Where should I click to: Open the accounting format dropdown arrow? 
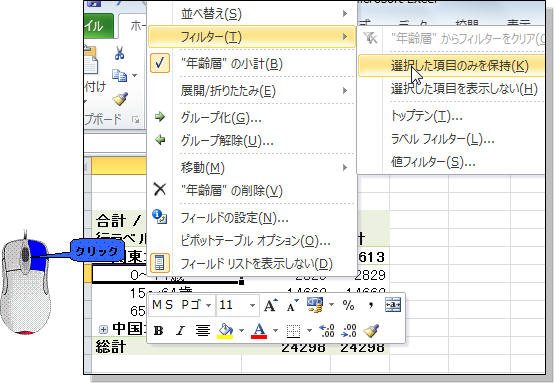[x=331, y=305]
